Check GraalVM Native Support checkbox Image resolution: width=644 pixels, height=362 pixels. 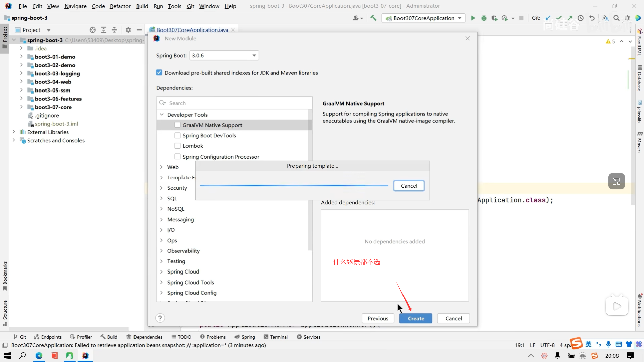(x=177, y=125)
